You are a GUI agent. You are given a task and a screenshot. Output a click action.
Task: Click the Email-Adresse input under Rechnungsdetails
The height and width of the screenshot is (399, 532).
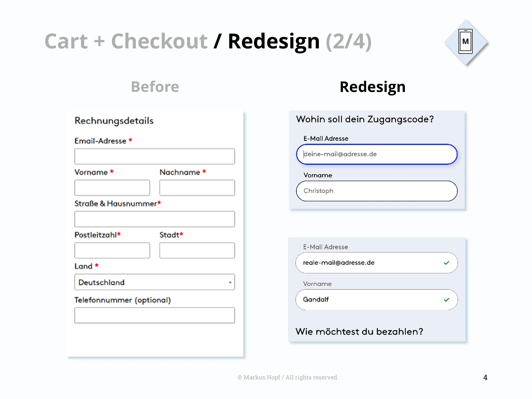pos(154,156)
